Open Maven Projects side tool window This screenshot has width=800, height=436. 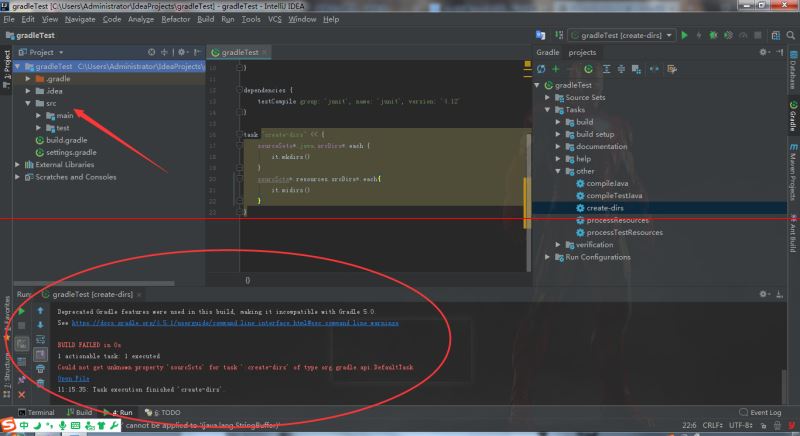click(793, 172)
